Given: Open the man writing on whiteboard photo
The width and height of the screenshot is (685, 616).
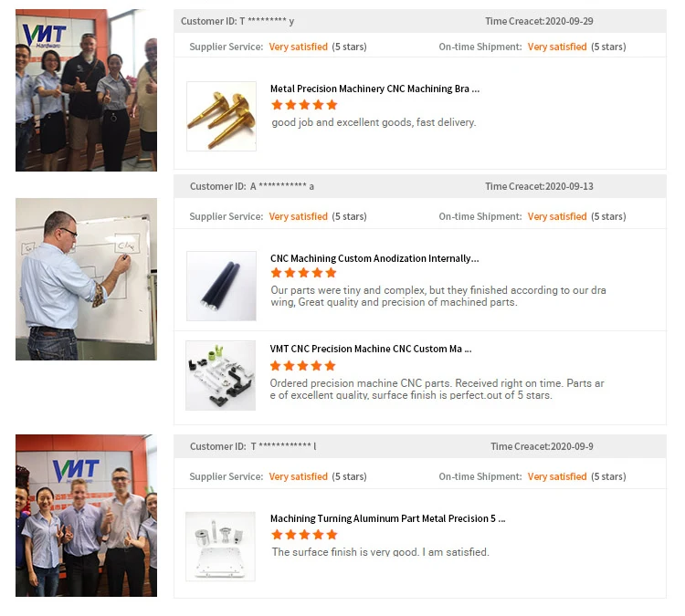Looking at the screenshot, I should pos(86,279).
